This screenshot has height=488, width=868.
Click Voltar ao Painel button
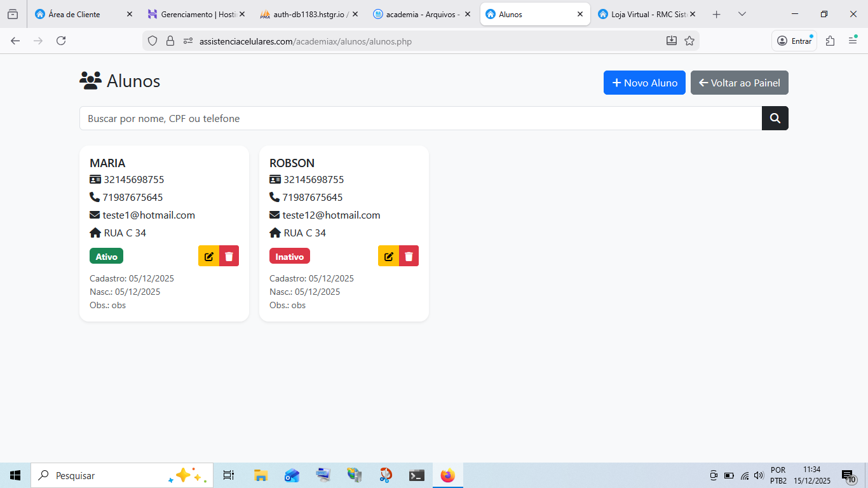click(739, 83)
